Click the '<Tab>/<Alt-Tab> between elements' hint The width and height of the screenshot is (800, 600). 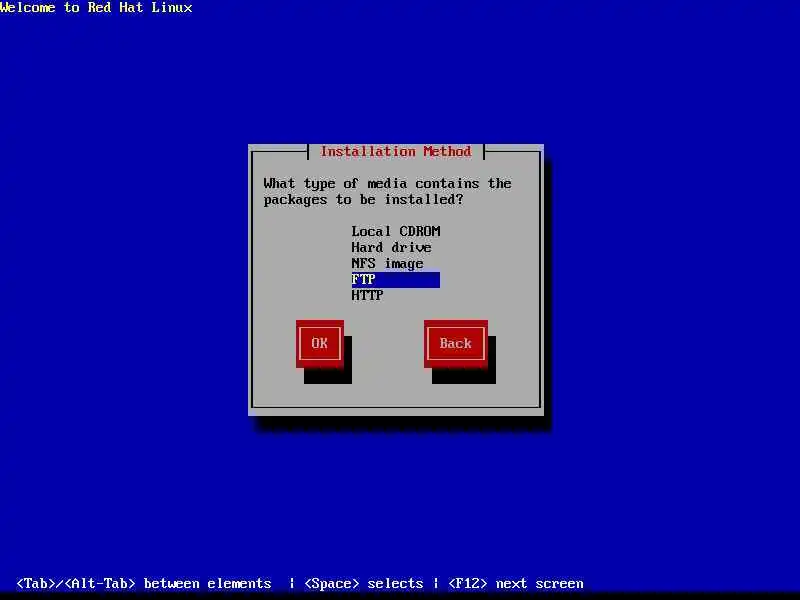point(143,583)
